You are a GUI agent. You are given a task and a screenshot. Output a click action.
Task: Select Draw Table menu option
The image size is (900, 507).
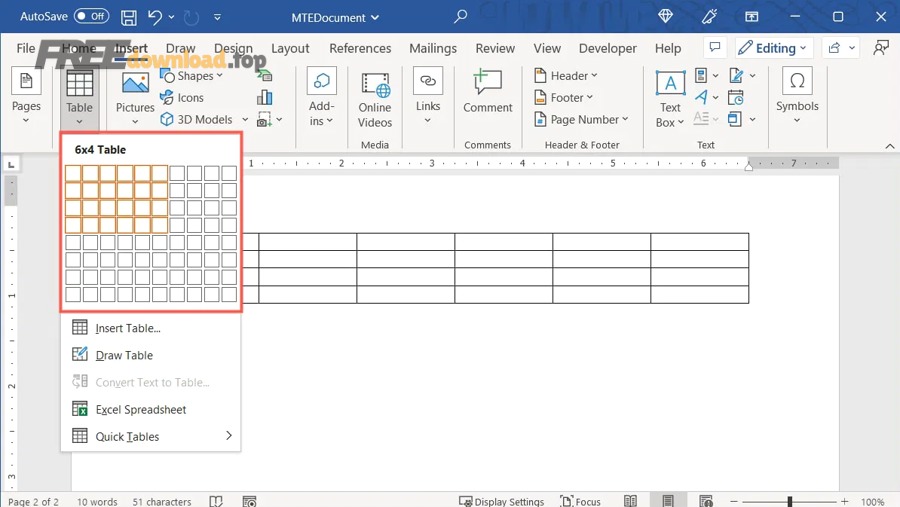[150, 355]
